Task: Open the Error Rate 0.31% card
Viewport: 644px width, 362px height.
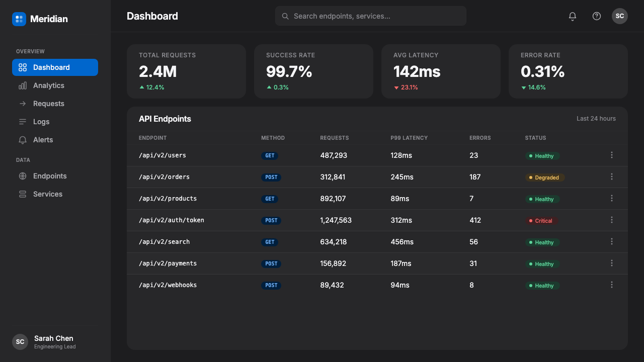Action: click(x=568, y=71)
